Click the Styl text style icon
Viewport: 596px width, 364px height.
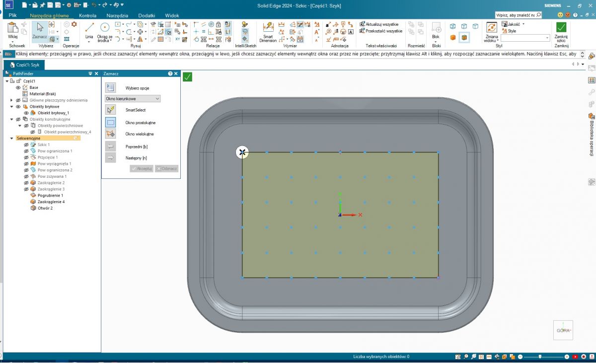pyautogui.click(x=504, y=31)
